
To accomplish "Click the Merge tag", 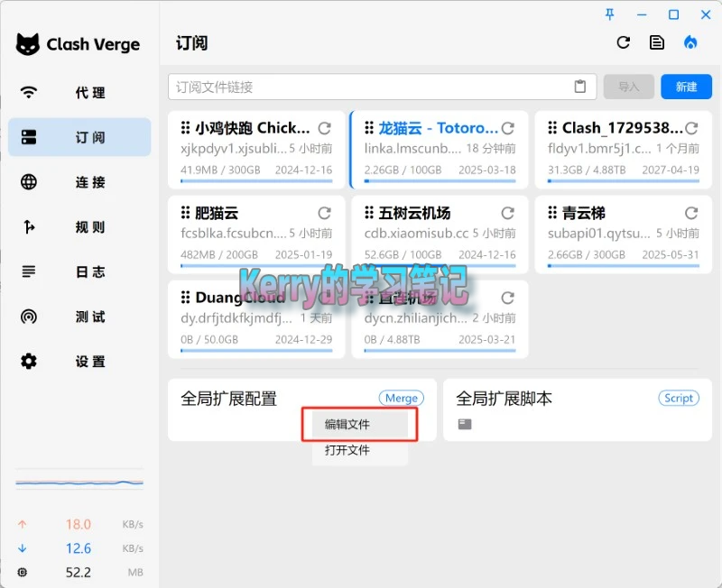I will coord(401,398).
